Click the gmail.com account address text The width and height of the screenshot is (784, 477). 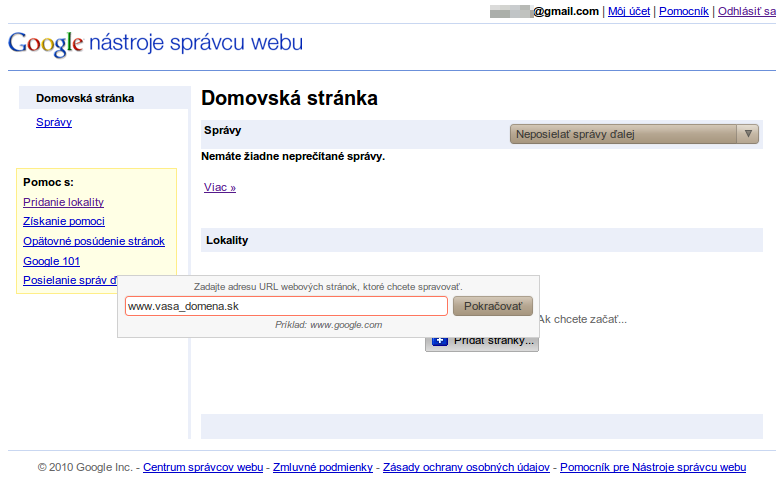click(566, 11)
